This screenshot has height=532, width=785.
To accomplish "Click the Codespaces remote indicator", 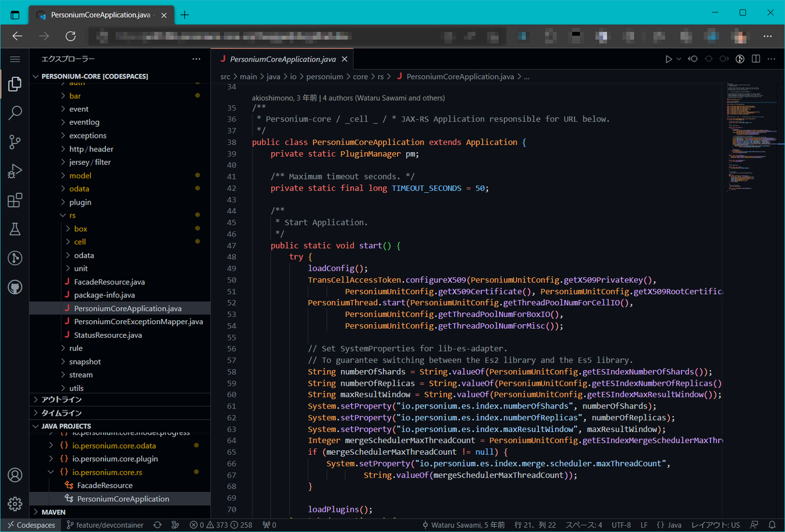I will pos(30,525).
